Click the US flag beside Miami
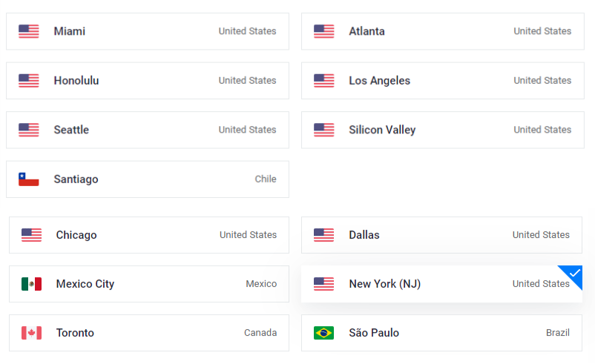The height and width of the screenshot is (364, 595). click(29, 31)
